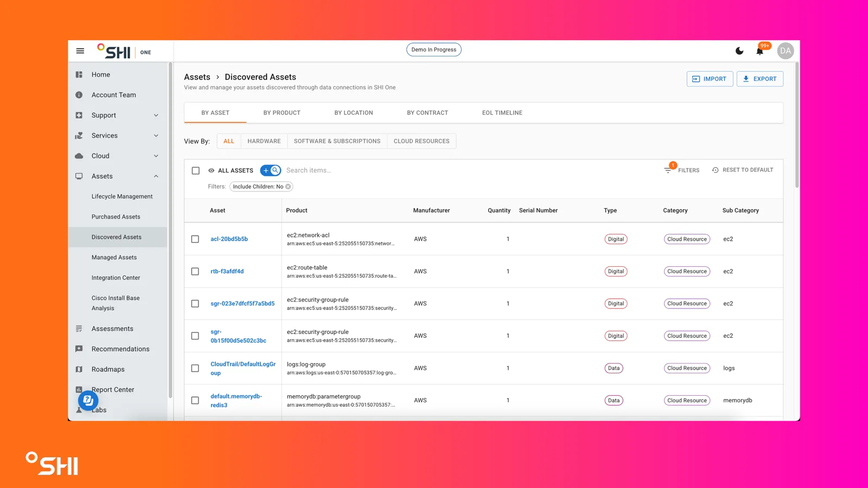Expand the Support menu chevron

point(156,115)
